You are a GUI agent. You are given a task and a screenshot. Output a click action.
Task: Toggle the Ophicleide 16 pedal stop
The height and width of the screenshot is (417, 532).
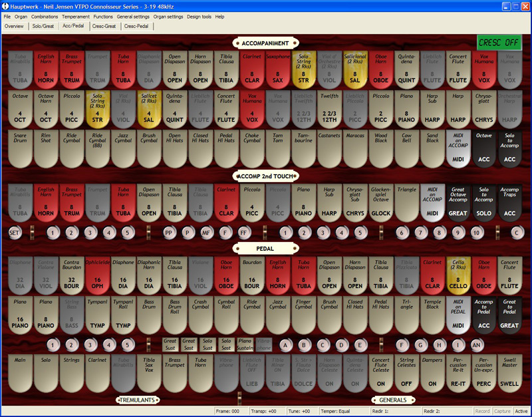(x=97, y=275)
